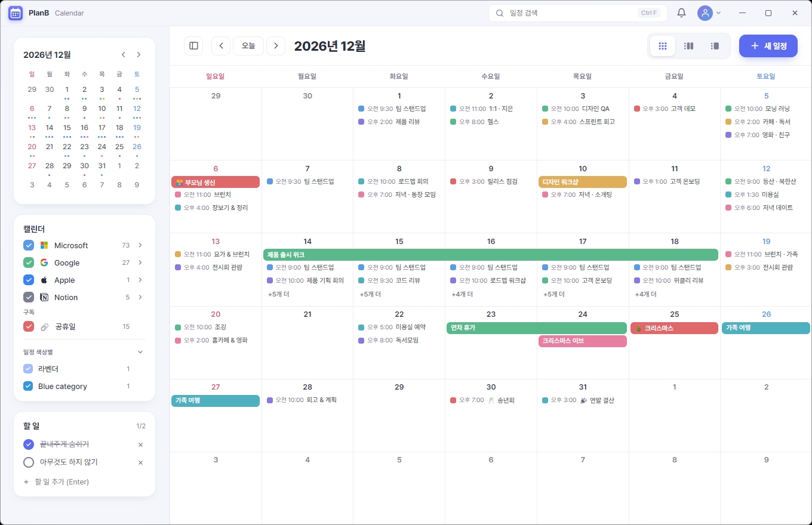Open 크리스마스 이브 event
The height and width of the screenshot is (525, 812).
click(x=583, y=341)
